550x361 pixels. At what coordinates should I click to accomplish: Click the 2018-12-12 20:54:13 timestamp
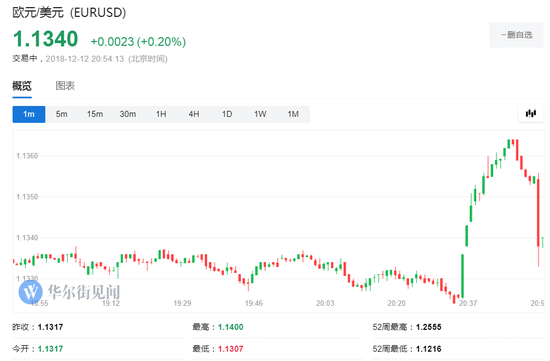click(x=85, y=59)
